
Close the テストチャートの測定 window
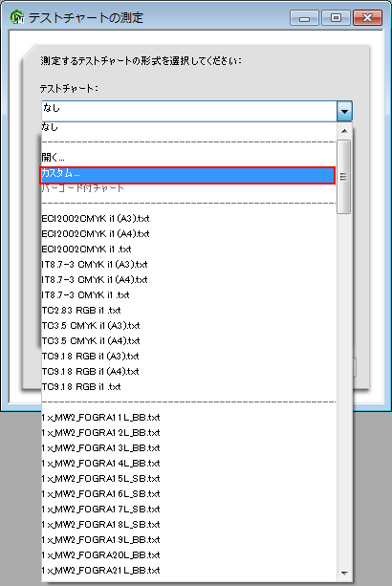click(367, 18)
